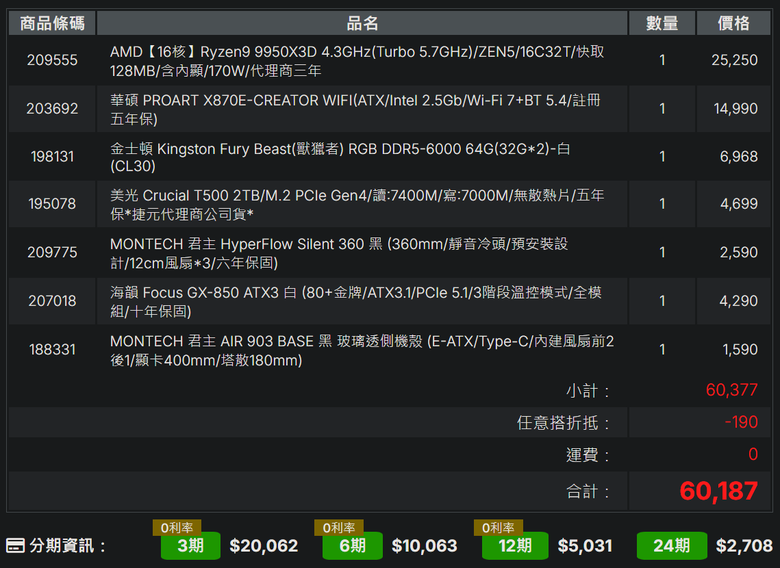This screenshot has height=568, width=780.
Task: Click the 0利率 badge above 12期
Action: (498, 528)
